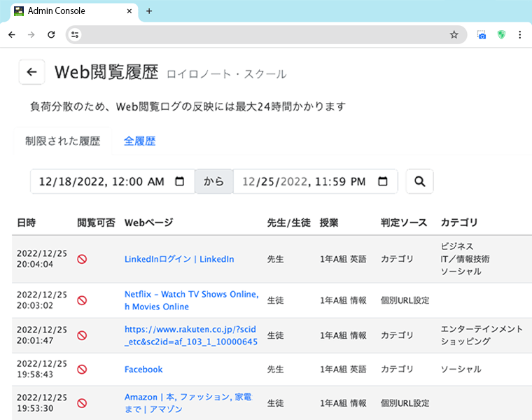Screen dimensions: 532x420
Task: Open a new browser tab with the plus button
Action: pyautogui.click(x=149, y=11)
